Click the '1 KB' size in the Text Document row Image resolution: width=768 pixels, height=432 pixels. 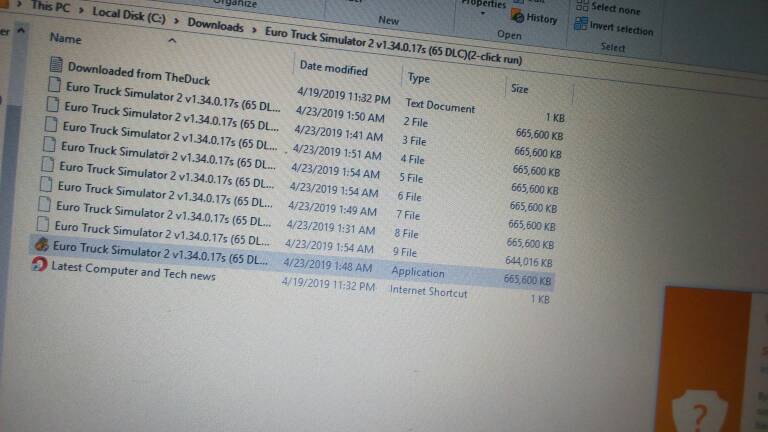coord(555,118)
